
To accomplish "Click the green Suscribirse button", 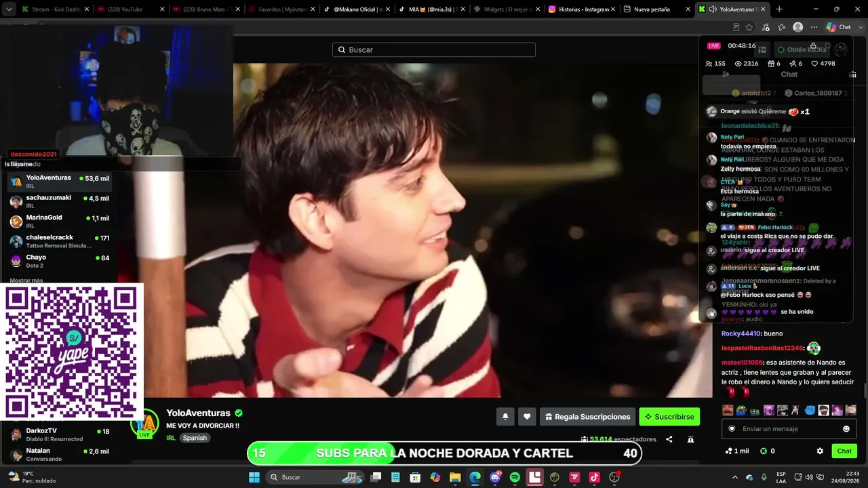I will tap(669, 417).
